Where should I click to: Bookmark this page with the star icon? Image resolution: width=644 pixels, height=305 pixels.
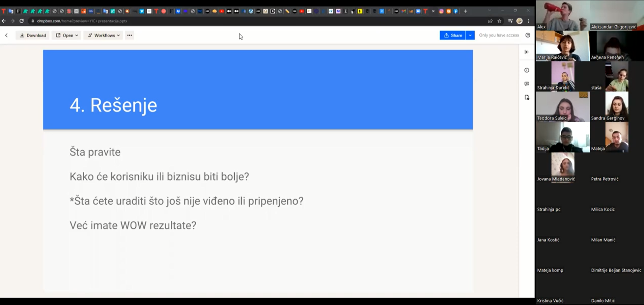(499, 21)
